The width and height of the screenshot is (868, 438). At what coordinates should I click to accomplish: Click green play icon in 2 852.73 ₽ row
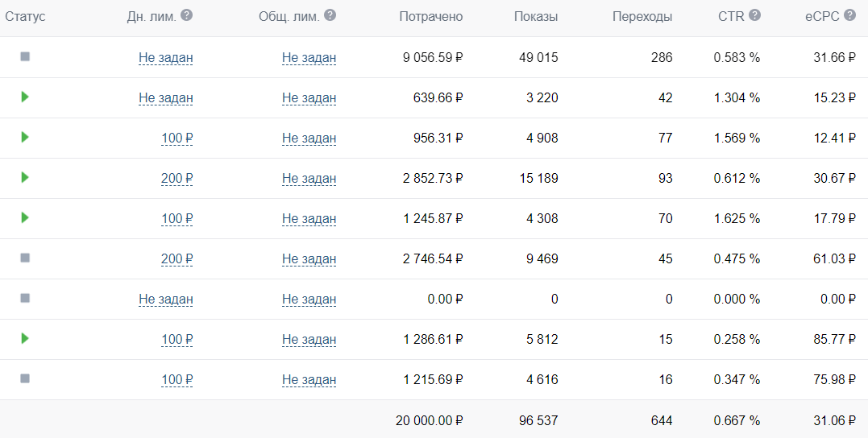pyautogui.click(x=25, y=177)
